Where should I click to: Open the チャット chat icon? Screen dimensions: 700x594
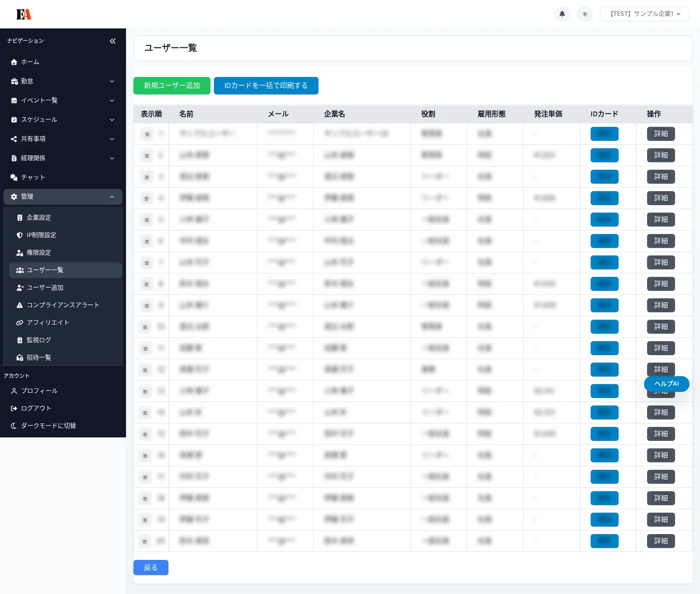coord(14,178)
